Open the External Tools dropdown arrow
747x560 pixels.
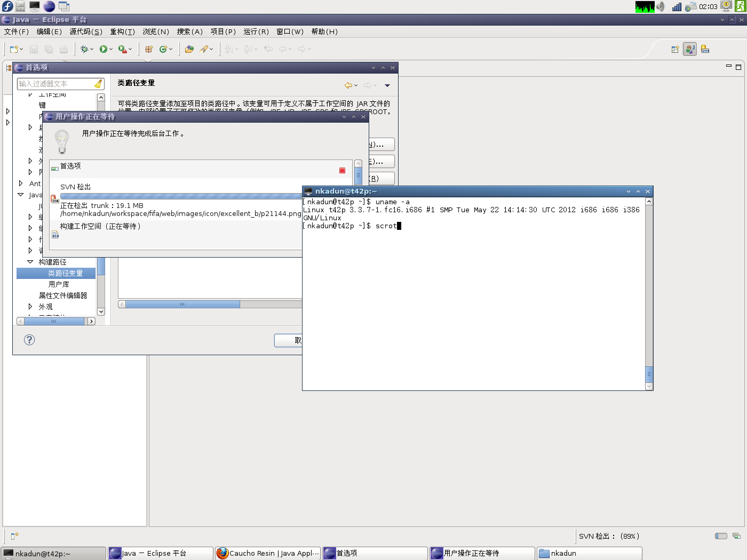130,49
